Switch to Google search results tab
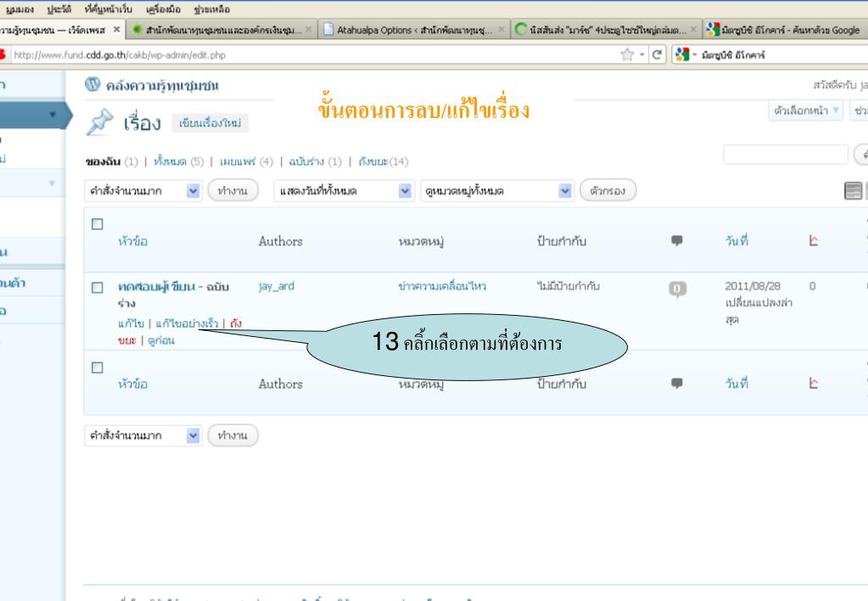Screen dimensions: 868x601 [x=785, y=30]
